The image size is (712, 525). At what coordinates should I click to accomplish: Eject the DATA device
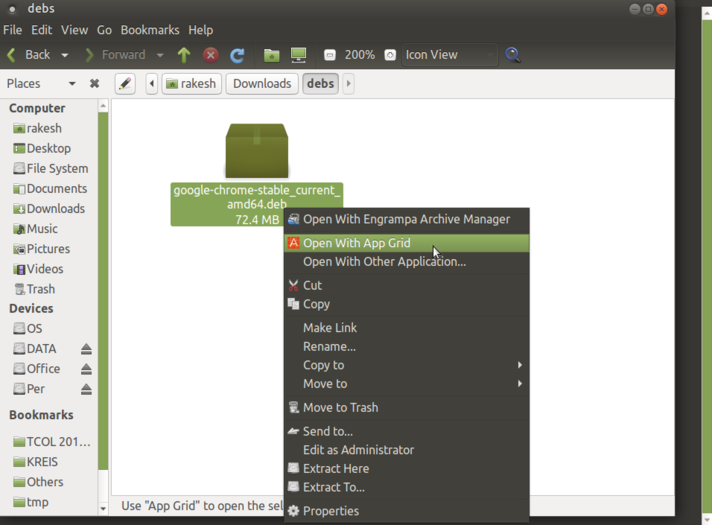[86, 349]
